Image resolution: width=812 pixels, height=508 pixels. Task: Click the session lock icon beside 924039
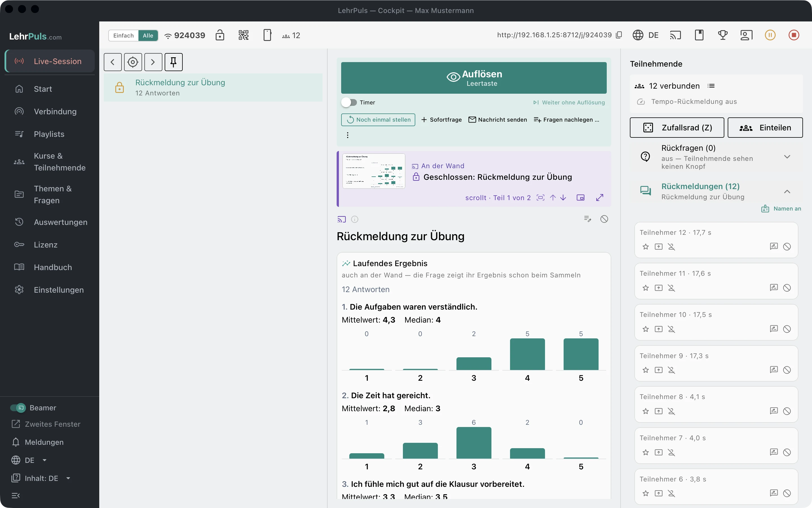coord(220,35)
